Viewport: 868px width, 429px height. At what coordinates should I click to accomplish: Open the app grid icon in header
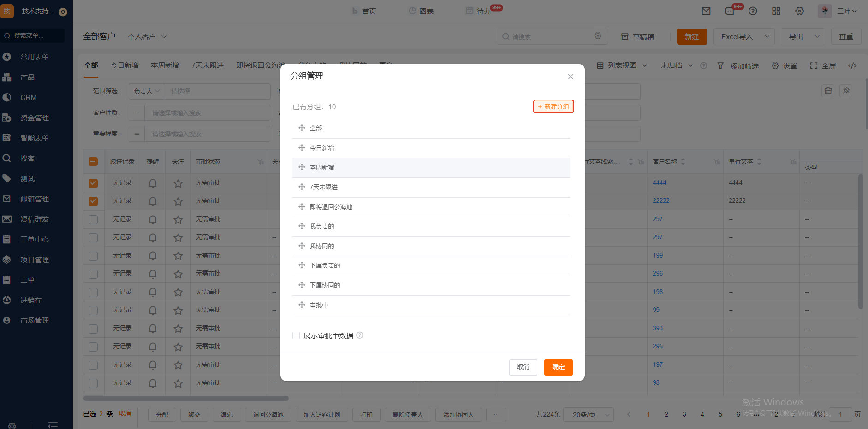click(776, 11)
